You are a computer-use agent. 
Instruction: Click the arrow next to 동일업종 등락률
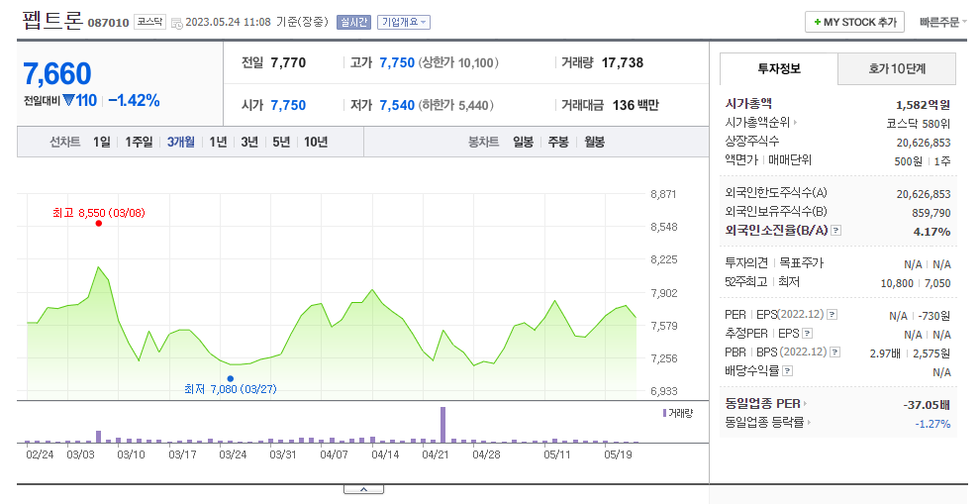click(x=809, y=424)
